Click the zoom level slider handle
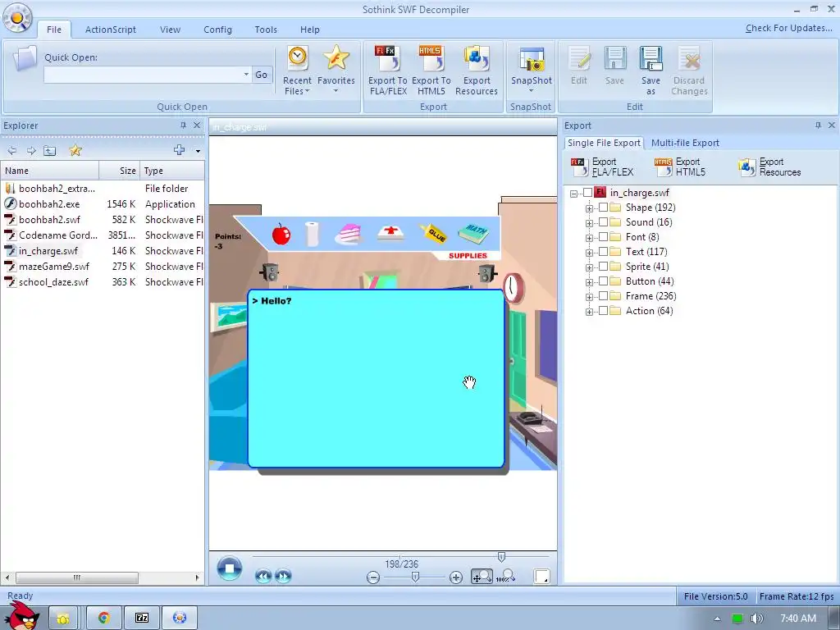 point(415,577)
